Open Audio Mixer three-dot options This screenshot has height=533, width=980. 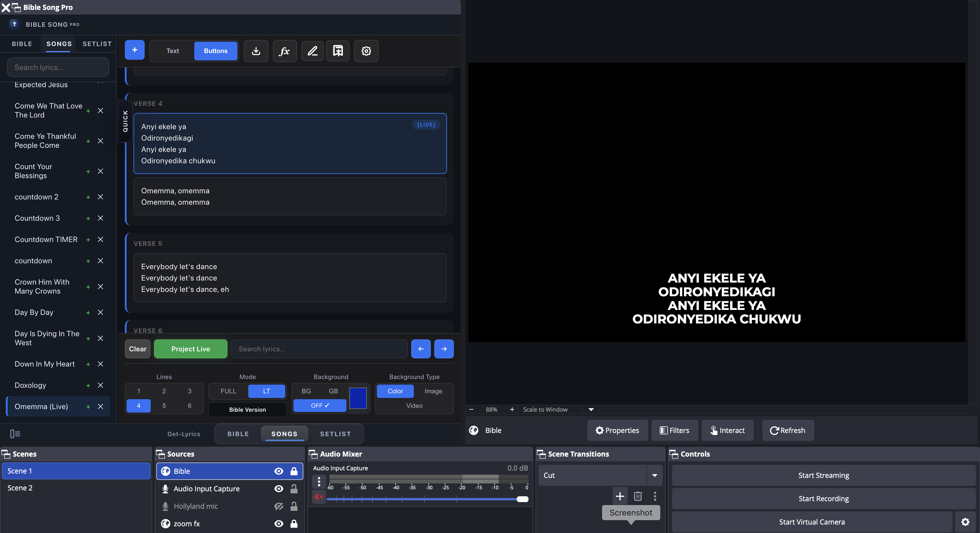click(319, 481)
